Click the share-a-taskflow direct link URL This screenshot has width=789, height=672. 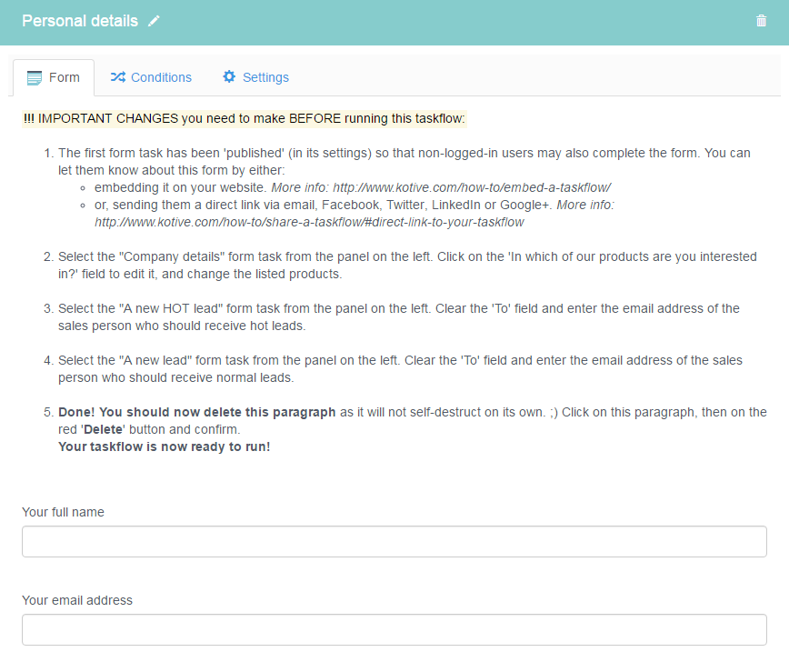tap(309, 223)
